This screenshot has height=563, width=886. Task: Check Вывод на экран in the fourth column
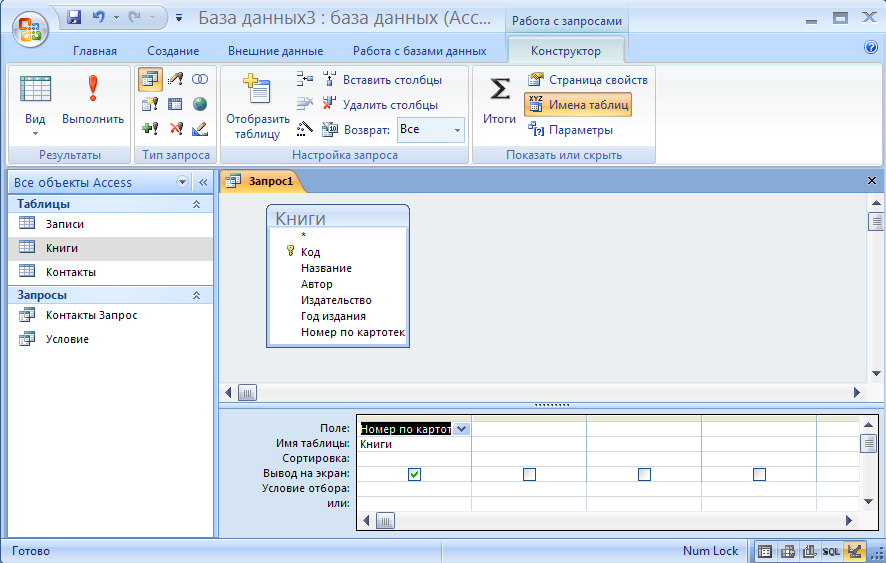tap(759, 474)
